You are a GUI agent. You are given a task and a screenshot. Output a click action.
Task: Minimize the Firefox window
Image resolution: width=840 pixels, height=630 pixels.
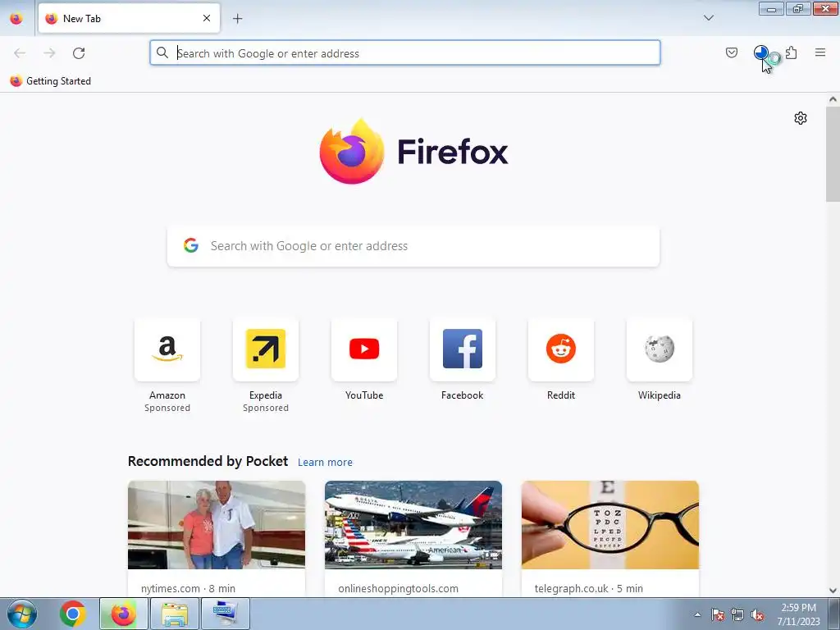[771, 8]
